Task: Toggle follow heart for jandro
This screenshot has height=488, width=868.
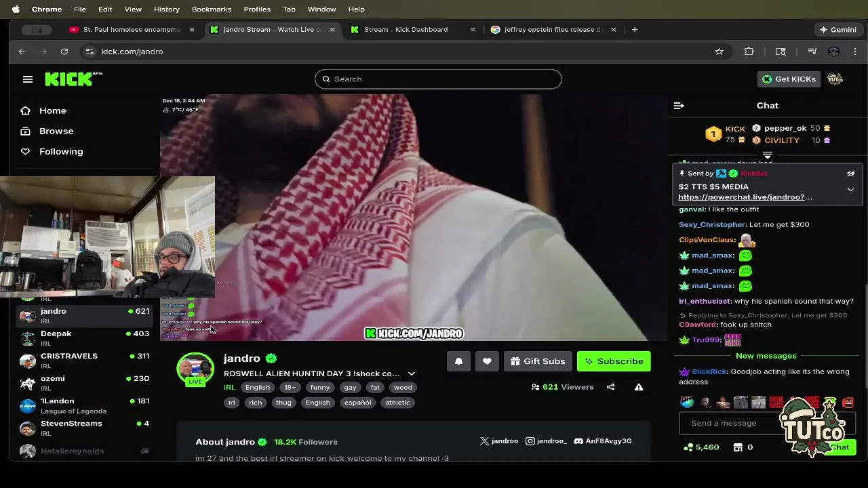Action: pos(487,361)
